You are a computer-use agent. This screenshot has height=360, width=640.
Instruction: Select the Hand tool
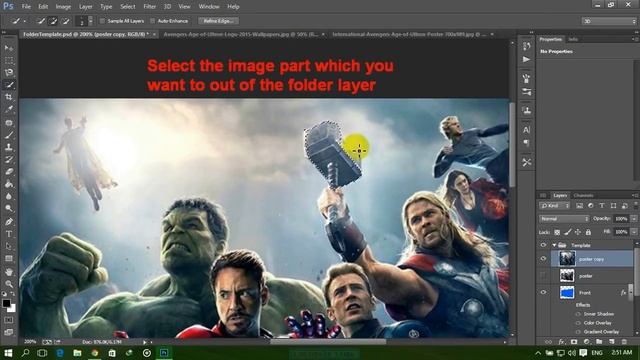pyautogui.click(x=9, y=272)
